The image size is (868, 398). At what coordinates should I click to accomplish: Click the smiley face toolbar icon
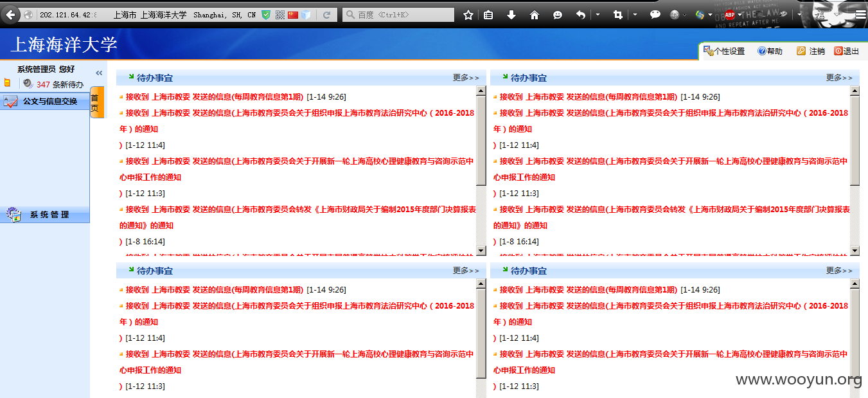coord(558,15)
